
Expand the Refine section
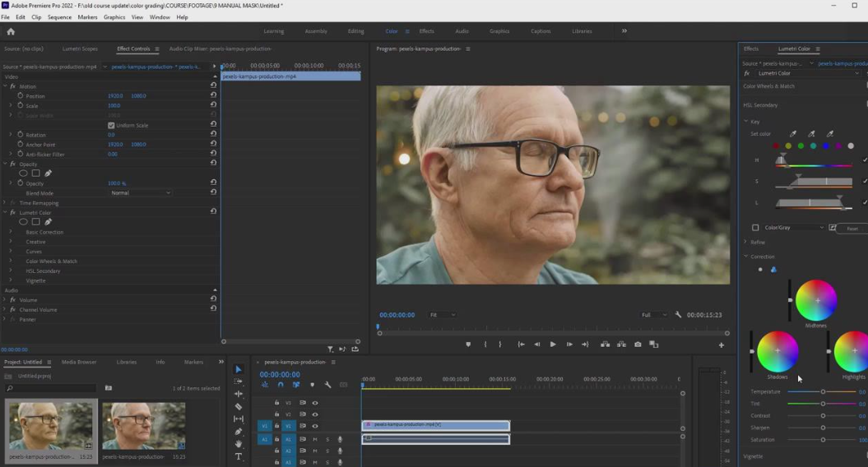[745, 242]
